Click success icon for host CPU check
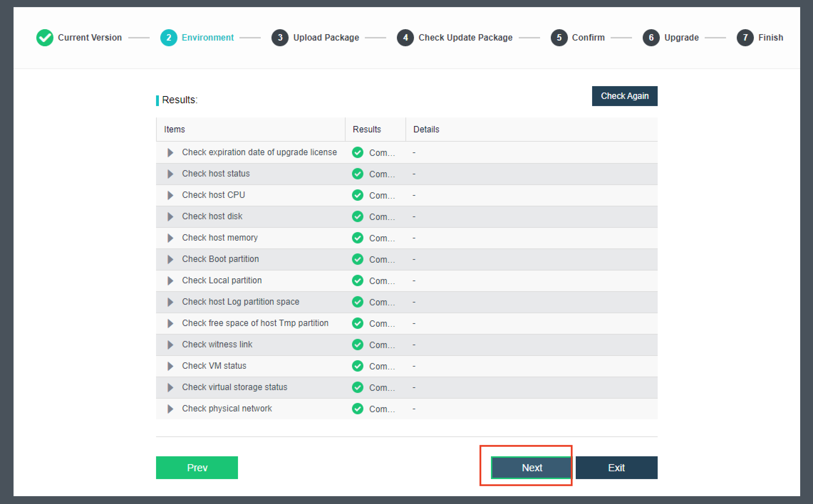This screenshot has width=813, height=504. click(358, 195)
